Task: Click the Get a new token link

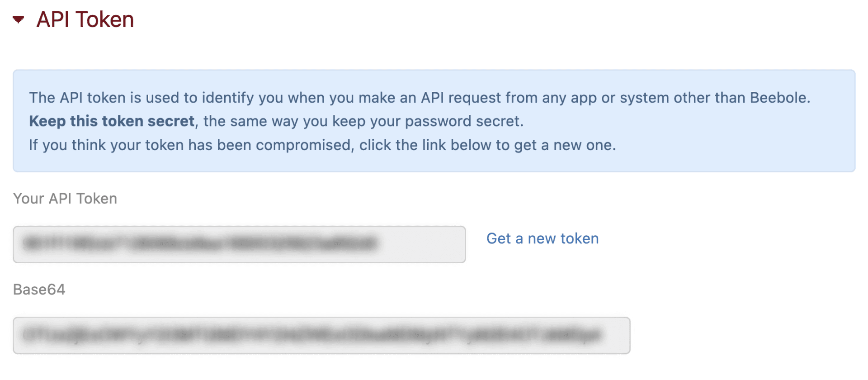Action: pyautogui.click(x=542, y=238)
